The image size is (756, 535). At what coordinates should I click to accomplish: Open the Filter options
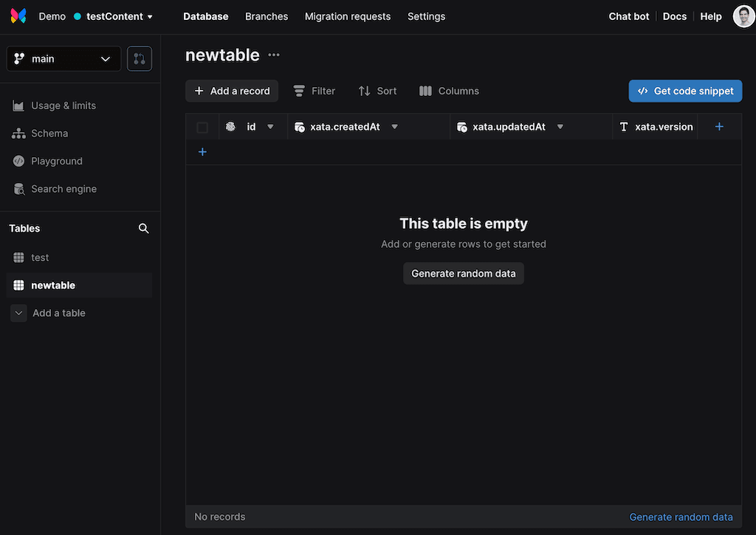[x=315, y=91]
